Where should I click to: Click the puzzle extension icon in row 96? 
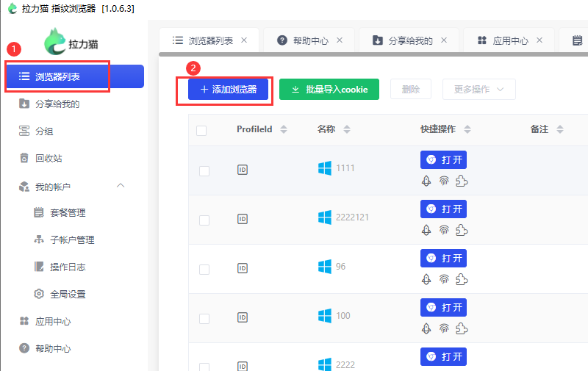click(x=462, y=280)
